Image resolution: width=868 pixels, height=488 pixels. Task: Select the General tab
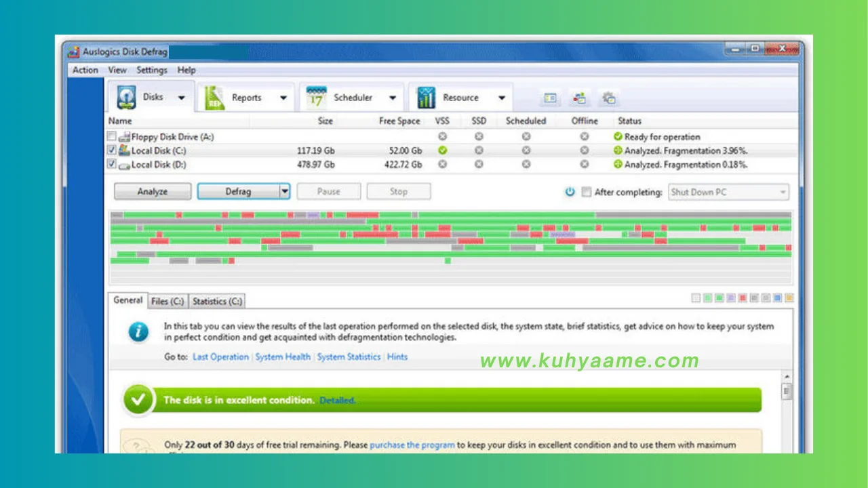coord(128,300)
